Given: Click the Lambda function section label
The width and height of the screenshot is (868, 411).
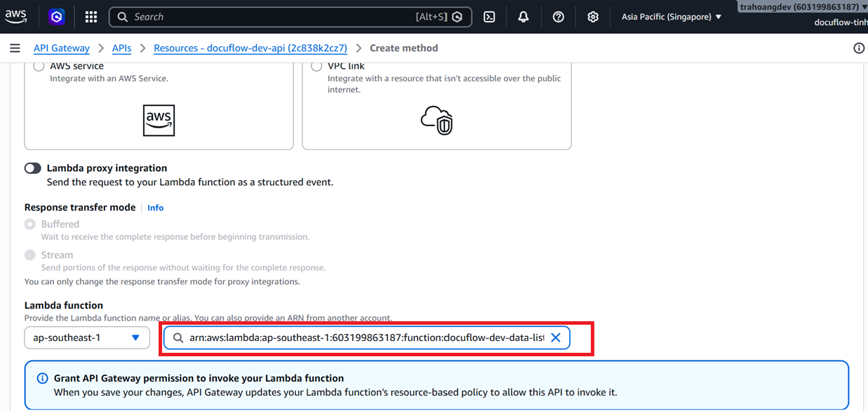Looking at the screenshot, I should coord(64,306).
